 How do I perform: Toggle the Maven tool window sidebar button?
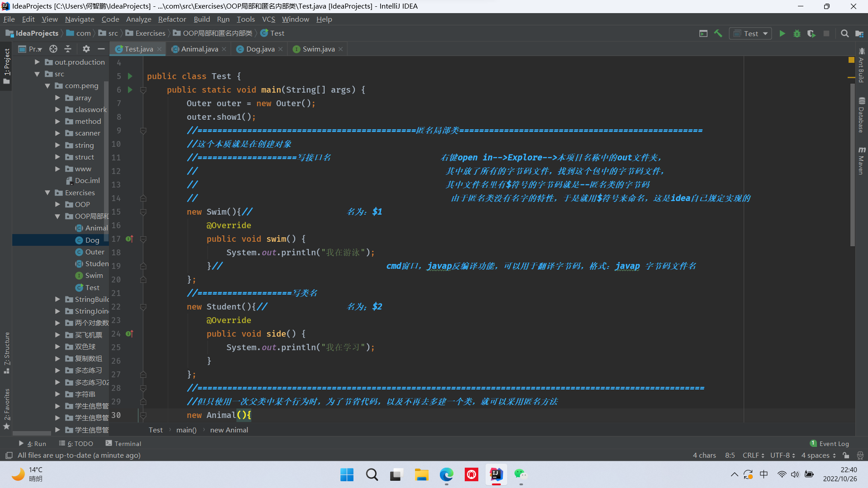point(862,160)
